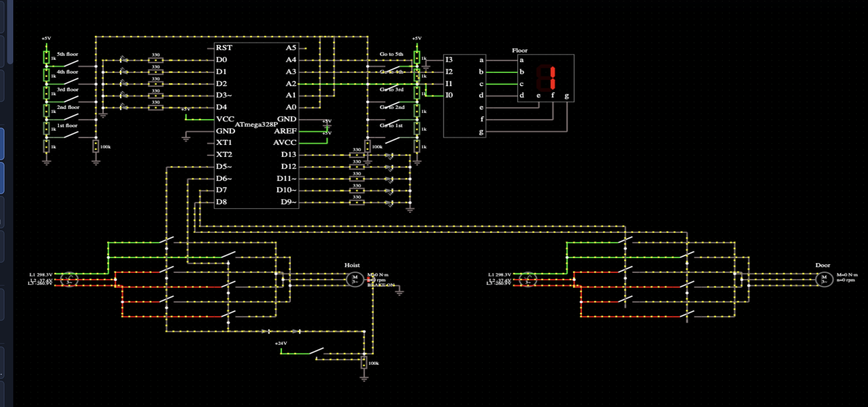Select the 330 resistor on D4 line
This screenshot has width=868, height=407.
click(x=156, y=108)
